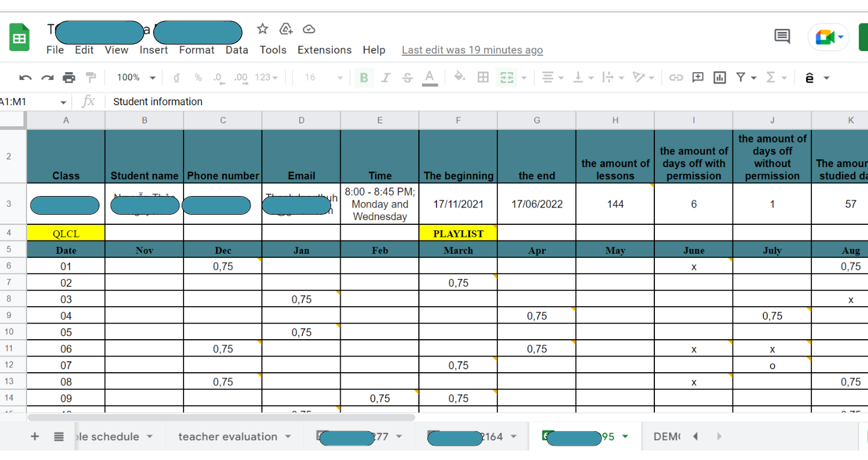Open the File menu
Viewport: 868px width, 460px height.
(x=55, y=50)
